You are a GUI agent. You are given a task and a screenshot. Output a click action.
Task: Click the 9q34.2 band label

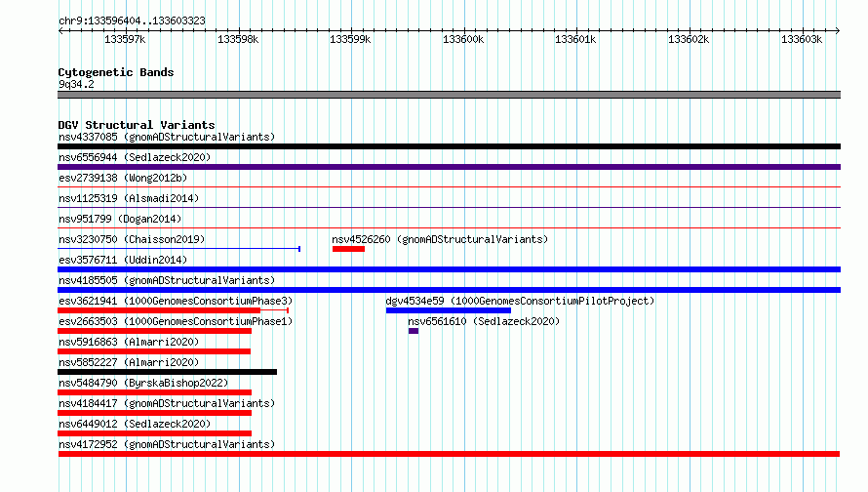76,84
